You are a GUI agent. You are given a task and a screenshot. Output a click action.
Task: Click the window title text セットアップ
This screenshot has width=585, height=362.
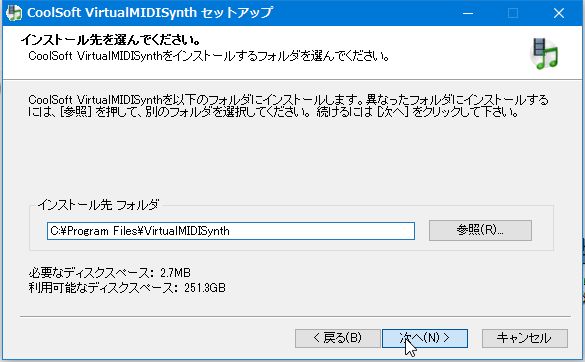point(237,13)
